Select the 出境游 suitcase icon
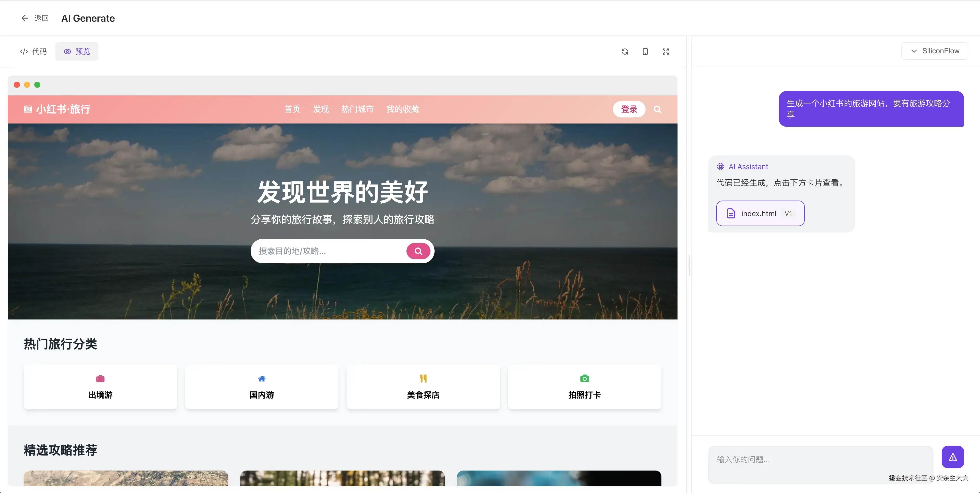The width and height of the screenshot is (980, 493). (x=100, y=379)
